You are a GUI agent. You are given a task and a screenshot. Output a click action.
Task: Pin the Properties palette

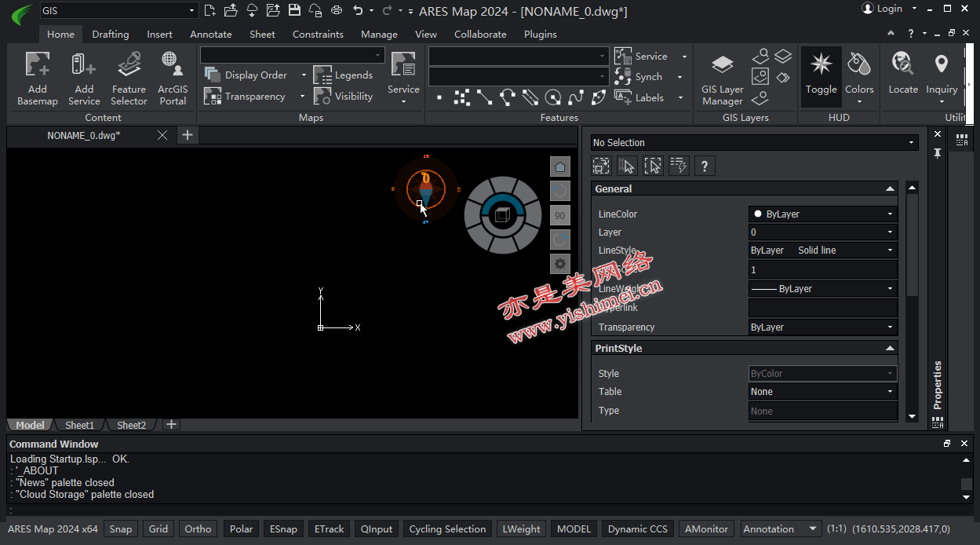(937, 153)
